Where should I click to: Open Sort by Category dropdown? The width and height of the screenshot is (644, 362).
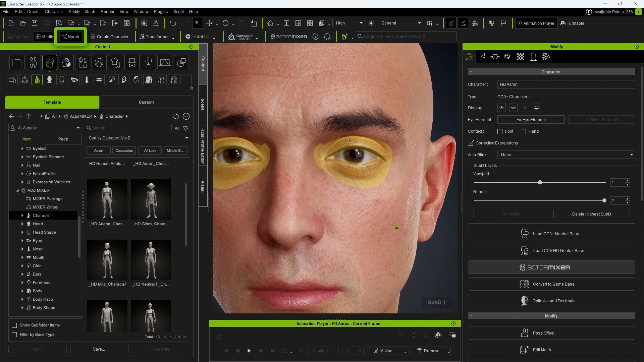click(137, 138)
